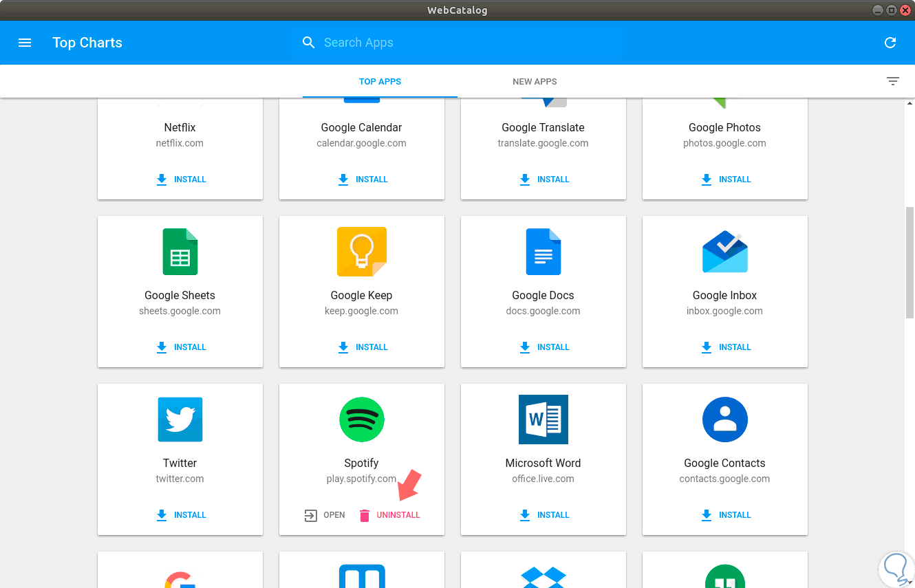This screenshot has width=915, height=588.
Task: Click the Netflix card title
Action: coord(180,127)
